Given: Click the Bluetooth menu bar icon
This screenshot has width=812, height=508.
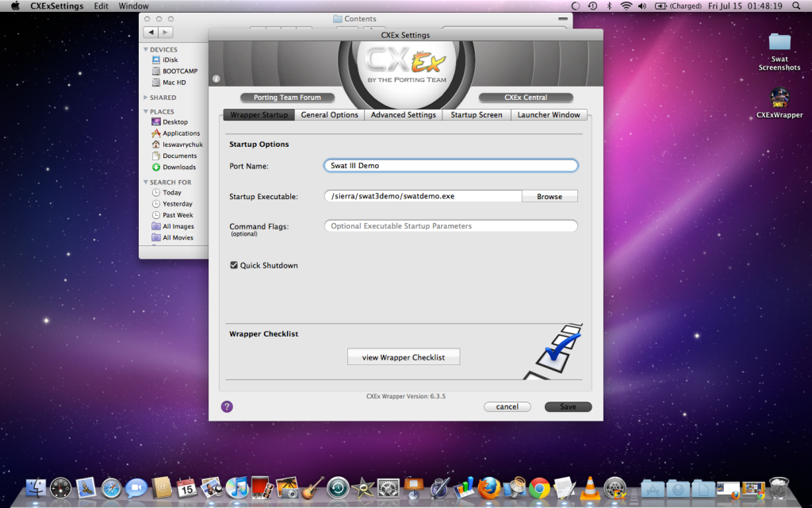Looking at the screenshot, I should point(609,6).
